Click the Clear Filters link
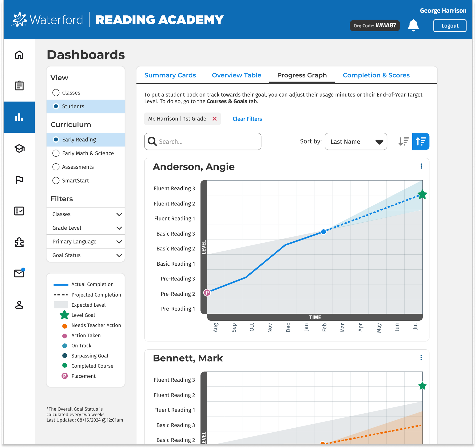 click(x=247, y=119)
